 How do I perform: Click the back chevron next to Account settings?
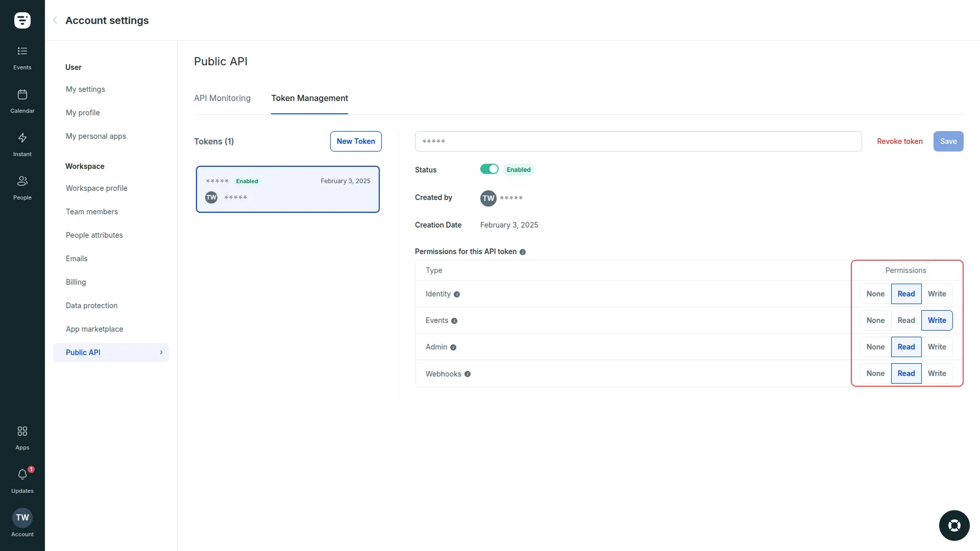coord(55,20)
